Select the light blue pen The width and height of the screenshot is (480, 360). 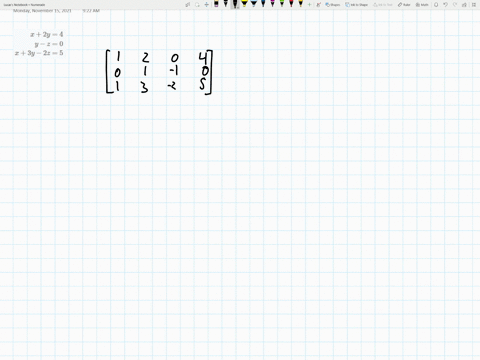(x=254, y=4)
